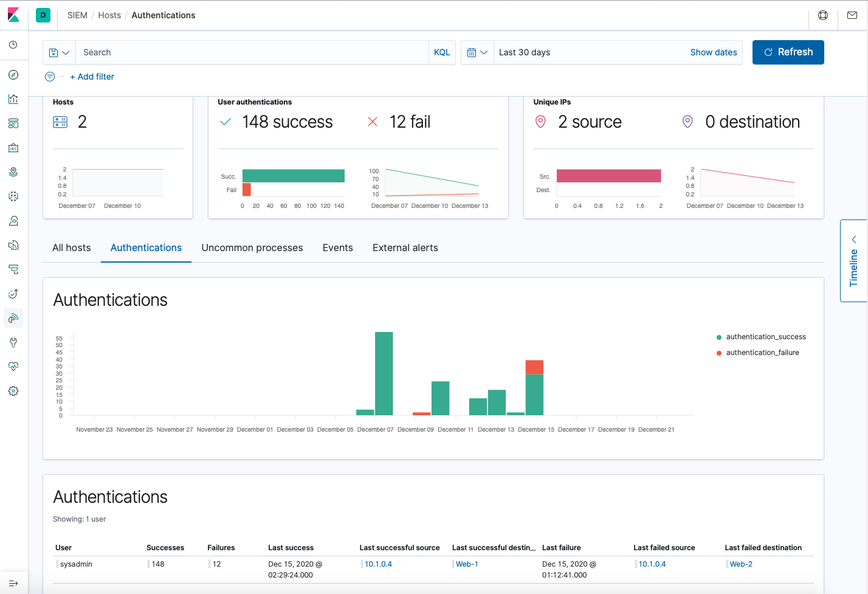868x594 pixels.
Task: Click last successful source 10.1.0.4 link
Action: [x=378, y=564]
